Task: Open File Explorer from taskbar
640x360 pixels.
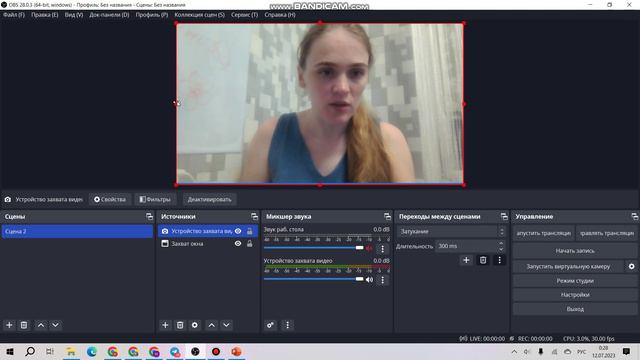Action: coord(71,351)
